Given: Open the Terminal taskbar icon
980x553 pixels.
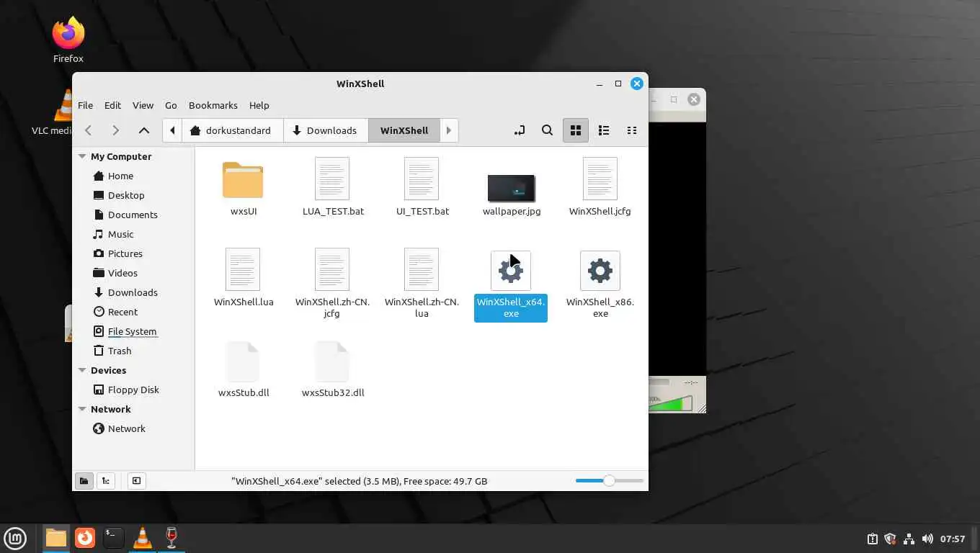Looking at the screenshot, I should point(113,538).
